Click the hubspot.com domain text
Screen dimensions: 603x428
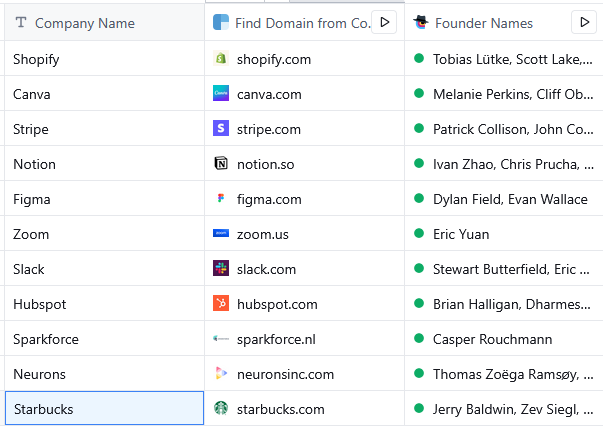pos(277,305)
